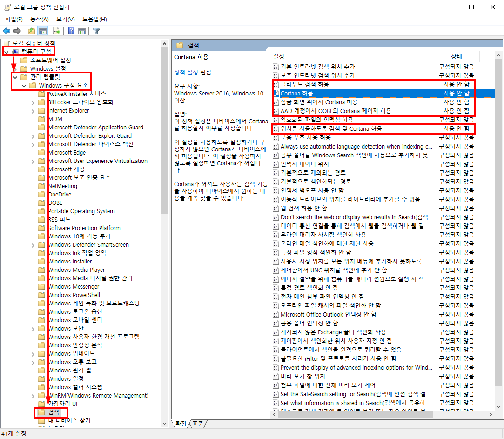Viewport: 504px width, 439px height.
Task: Select the 검색 folder in the tree
Action: coord(54,412)
